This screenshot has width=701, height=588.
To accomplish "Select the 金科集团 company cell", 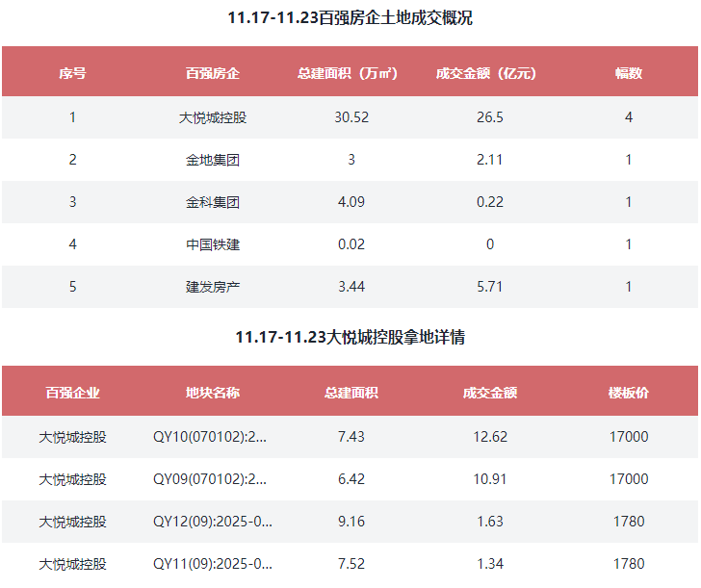I will [x=213, y=202].
